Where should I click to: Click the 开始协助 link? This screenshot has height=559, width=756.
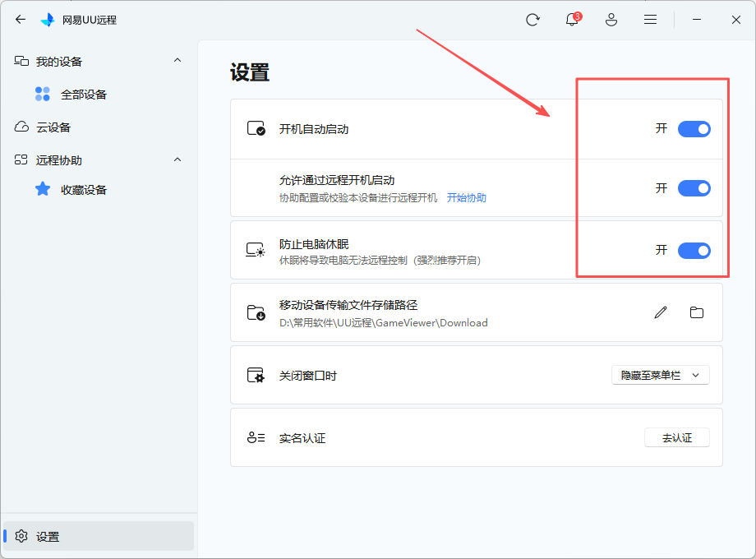(466, 198)
